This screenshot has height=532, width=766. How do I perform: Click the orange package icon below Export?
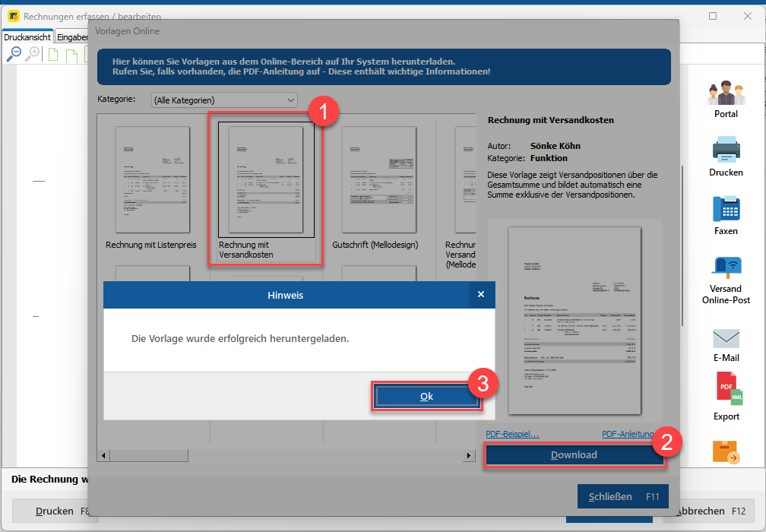click(x=726, y=452)
